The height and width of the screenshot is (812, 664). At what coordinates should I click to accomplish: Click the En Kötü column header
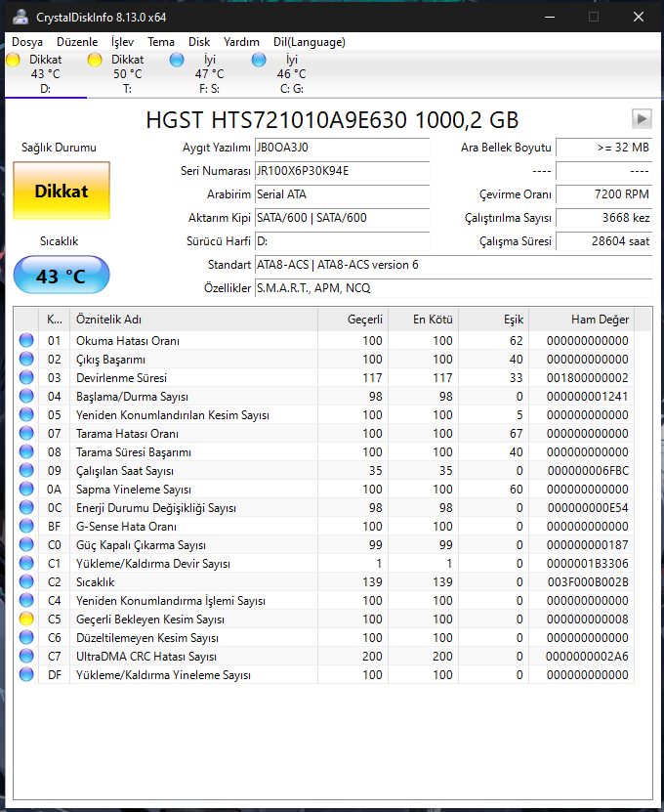tap(424, 320)
